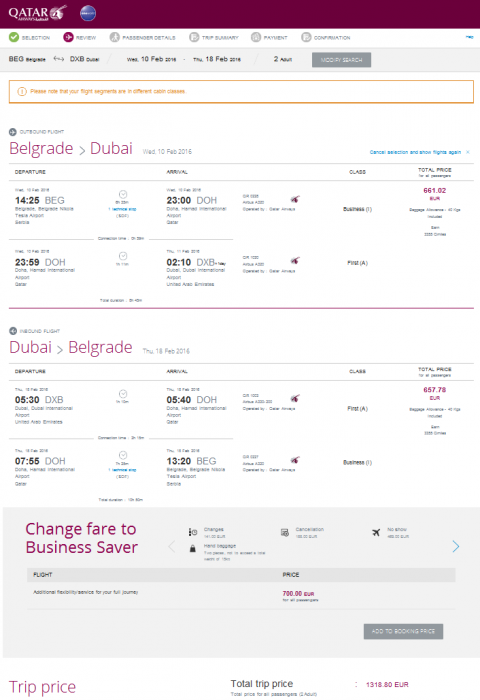Viewport: 480px width, 700px height.
Task: Open the Trip Summary step
Action: pyautogui.click(x=214, y=38)
